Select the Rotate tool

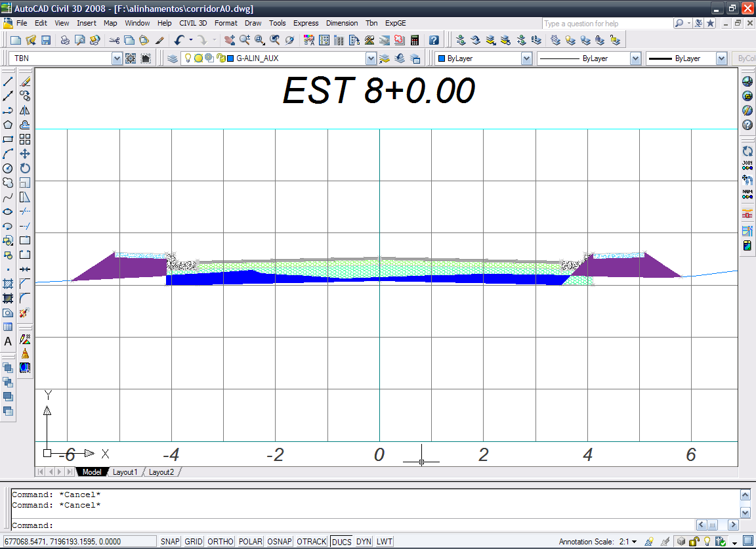point(25,168)
